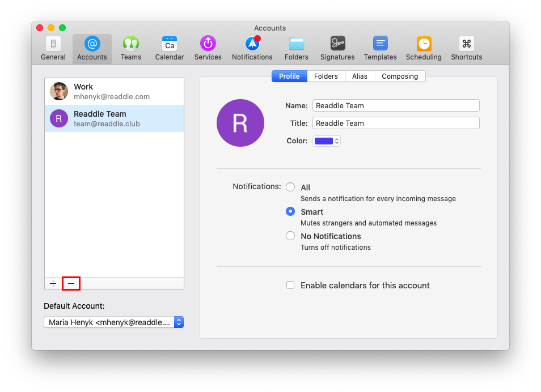Select the All notifications radio button
This screenshot has width=541, height=392.
click(x=290, y=187)
